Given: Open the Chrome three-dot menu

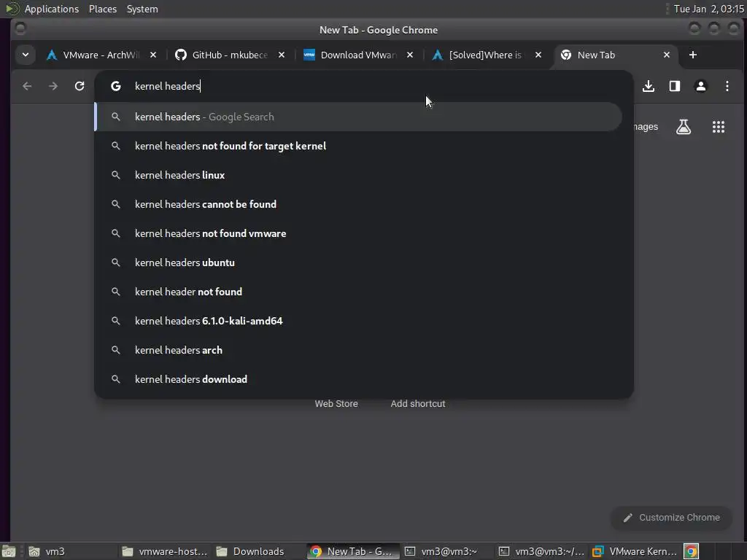Looking at the screenshot, I should (727, 86).
